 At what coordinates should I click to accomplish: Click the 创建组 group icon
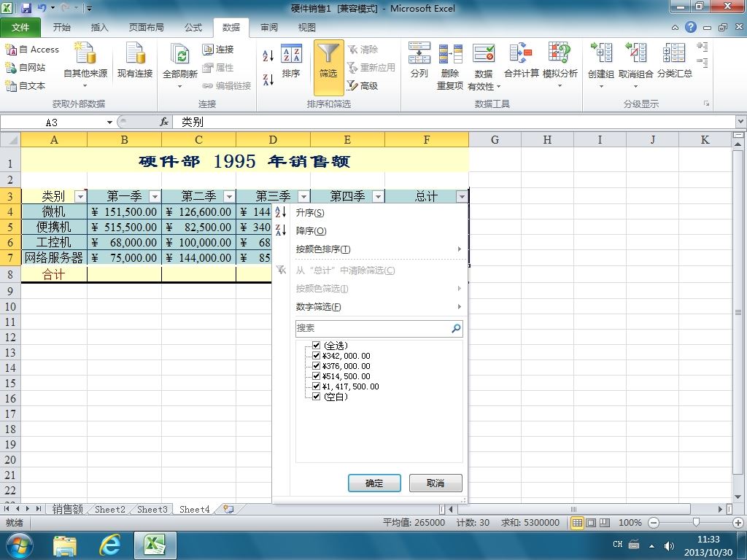coord(601,52)
